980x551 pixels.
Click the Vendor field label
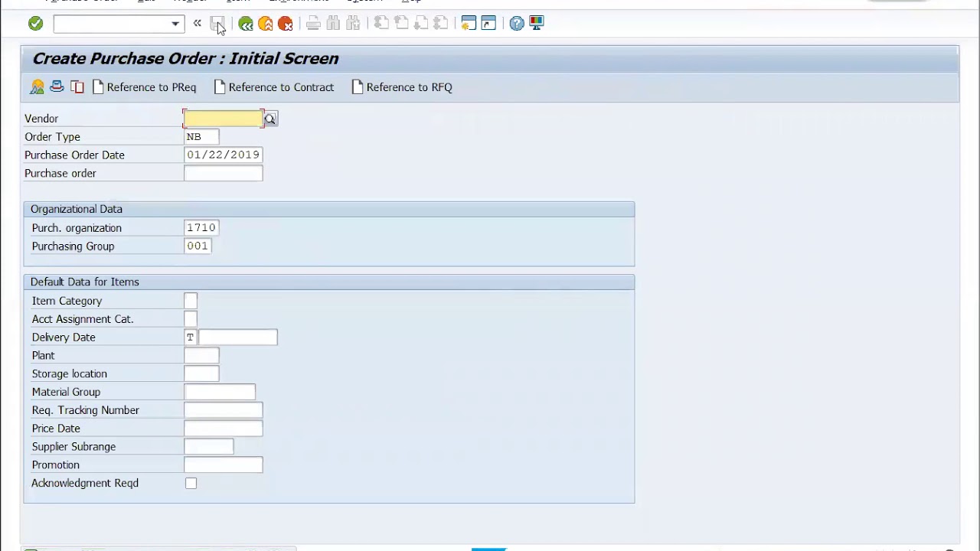(41, 119)
